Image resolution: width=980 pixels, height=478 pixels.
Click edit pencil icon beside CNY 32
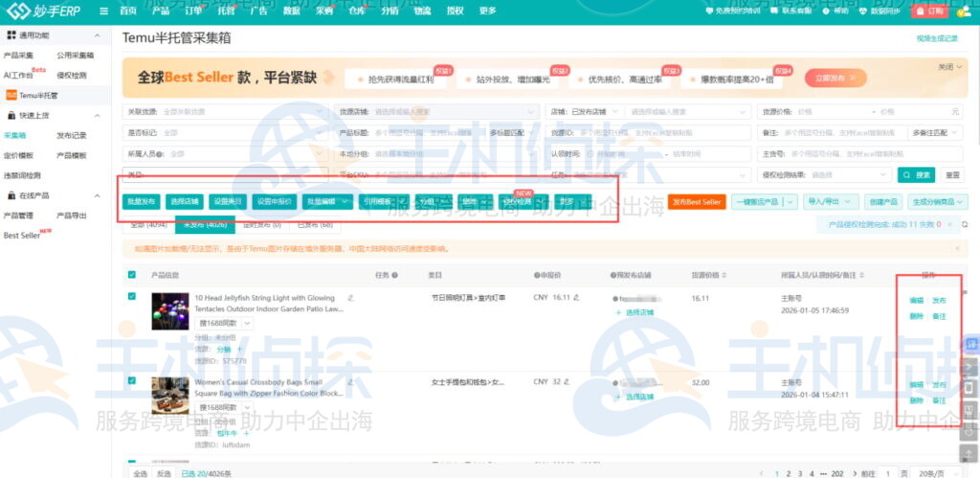(567, 382)
